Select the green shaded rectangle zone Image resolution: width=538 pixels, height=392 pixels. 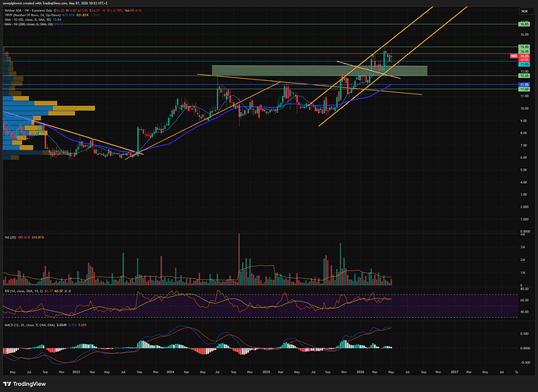320,71
